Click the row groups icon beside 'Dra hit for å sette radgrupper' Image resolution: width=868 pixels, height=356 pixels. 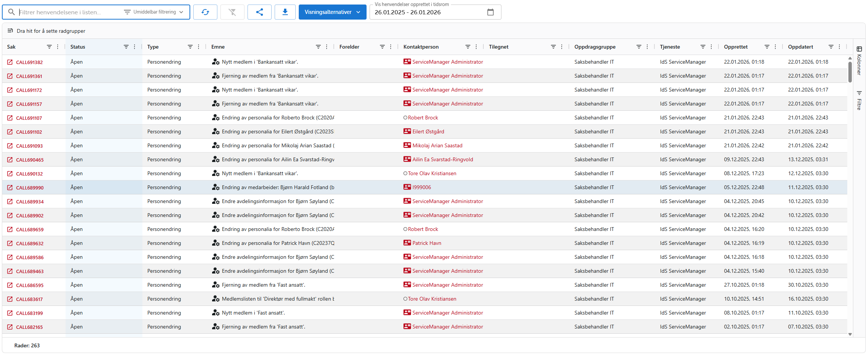(x=11, y=31)
